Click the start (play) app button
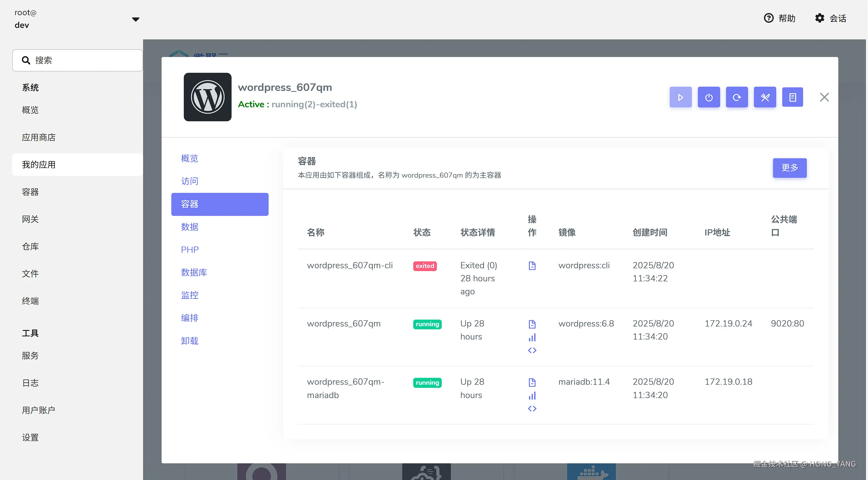 (x=680, y=97)
